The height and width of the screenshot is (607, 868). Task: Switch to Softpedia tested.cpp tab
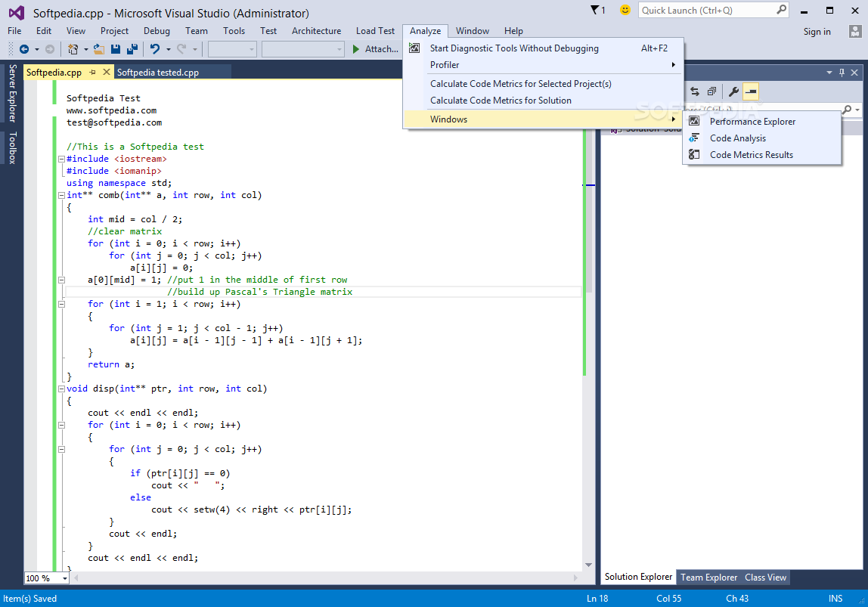pyautogui.click(x=158, y=73)
